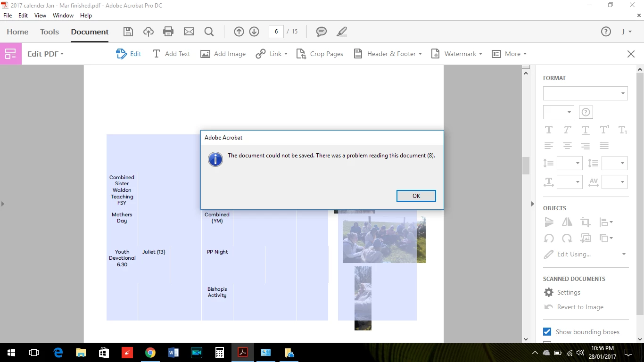Open the View menu

pyautogui.click(x=40, y=15)
